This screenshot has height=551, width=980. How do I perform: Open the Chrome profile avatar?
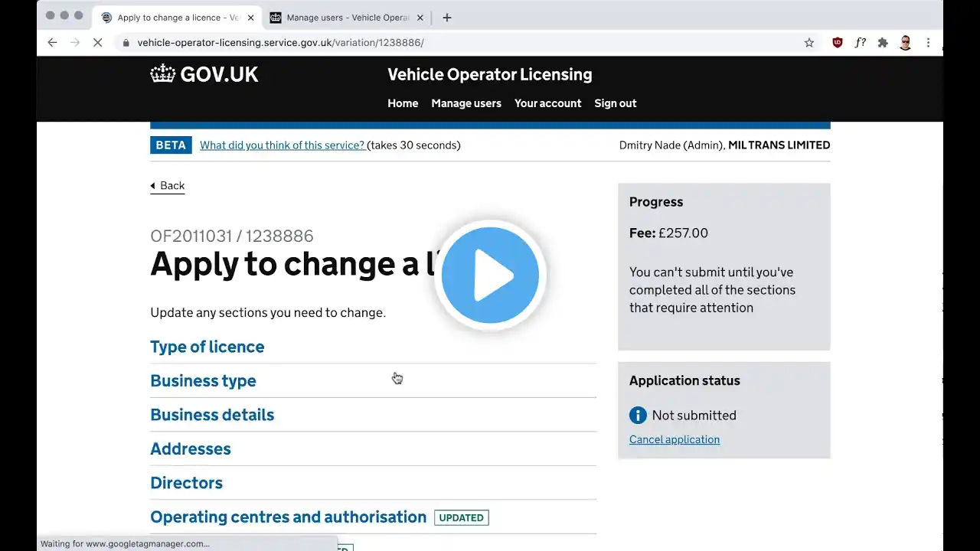(x=905, y=43)
